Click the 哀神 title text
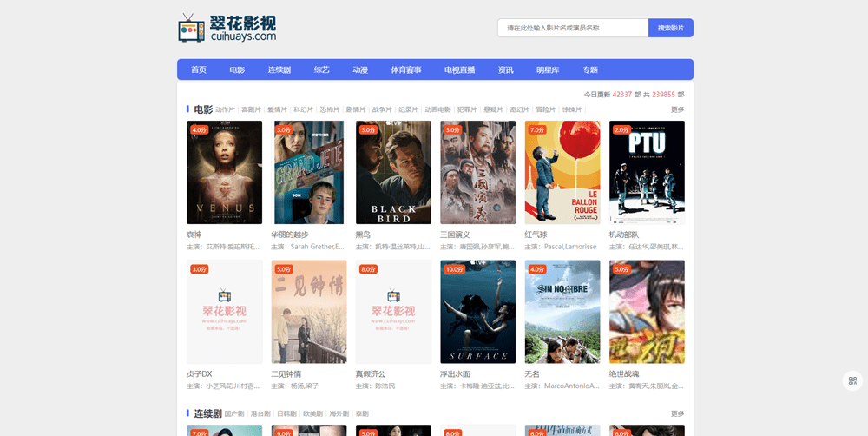 click(194, 235)
